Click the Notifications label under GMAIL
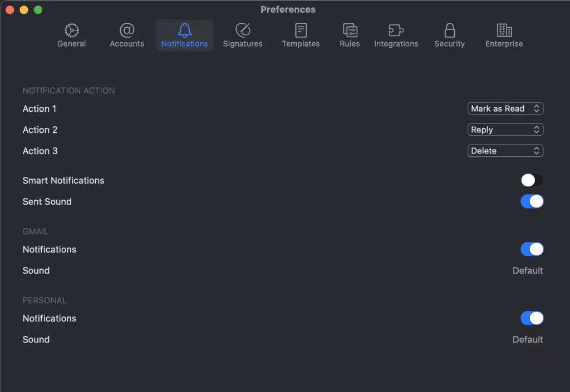The height and width of the screenshot is (392, 570). (x=50, y=249)
